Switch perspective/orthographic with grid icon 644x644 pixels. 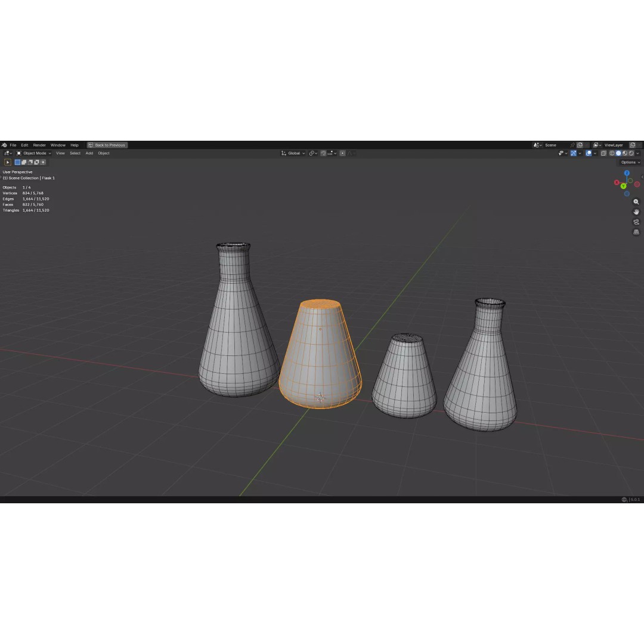coord(636,232)
